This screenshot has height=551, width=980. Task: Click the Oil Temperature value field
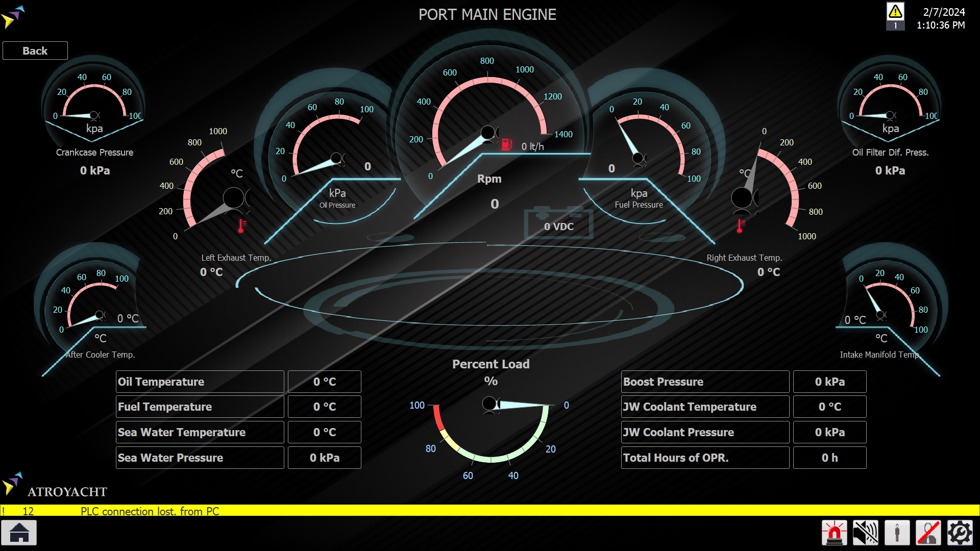tap(325, 382)
